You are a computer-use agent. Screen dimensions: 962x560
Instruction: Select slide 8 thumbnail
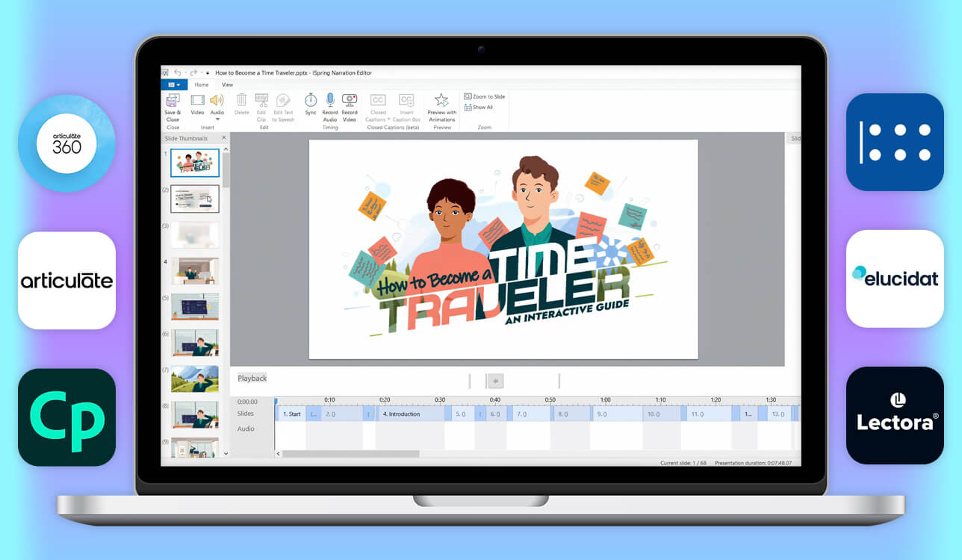[195, 414]
